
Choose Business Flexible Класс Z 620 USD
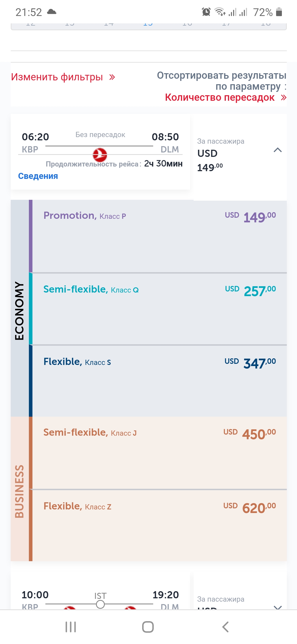[159, 525]
